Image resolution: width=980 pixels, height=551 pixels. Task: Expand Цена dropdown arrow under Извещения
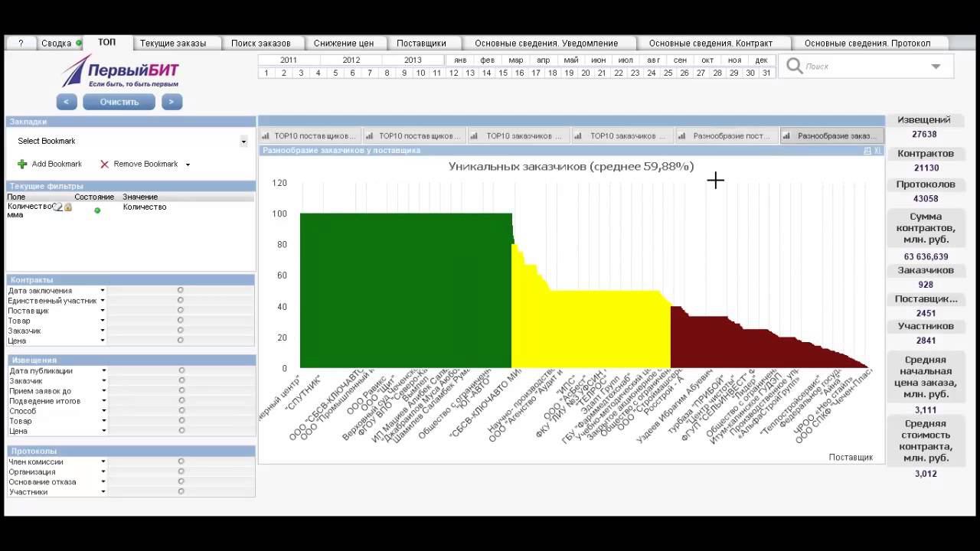pos(104,431)
